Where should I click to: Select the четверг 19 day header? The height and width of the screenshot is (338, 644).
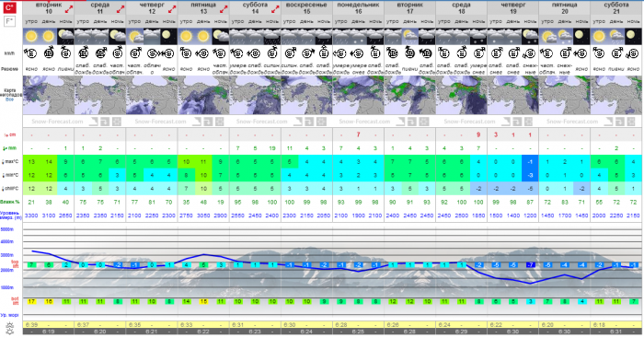[513, 8]
